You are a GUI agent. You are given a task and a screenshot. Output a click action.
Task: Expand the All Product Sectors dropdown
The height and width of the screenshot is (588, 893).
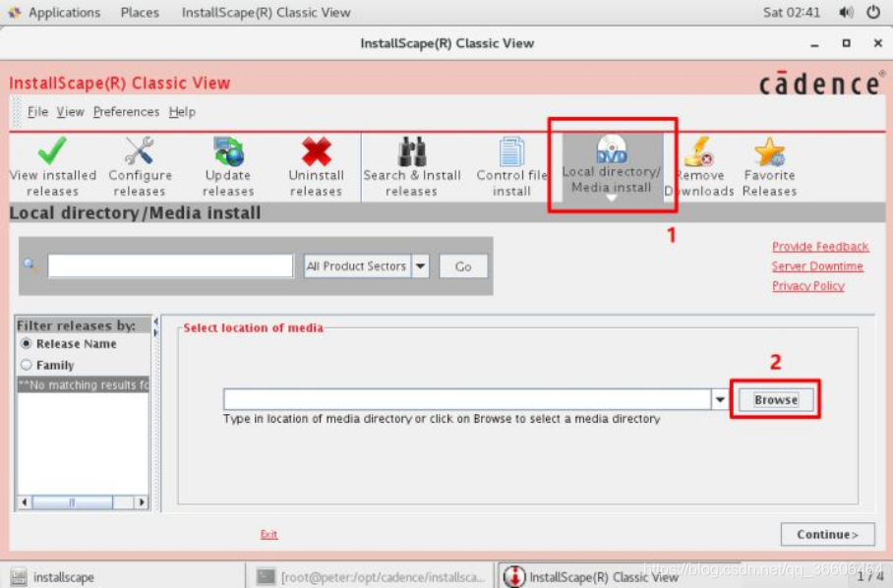tap(420, 266)
